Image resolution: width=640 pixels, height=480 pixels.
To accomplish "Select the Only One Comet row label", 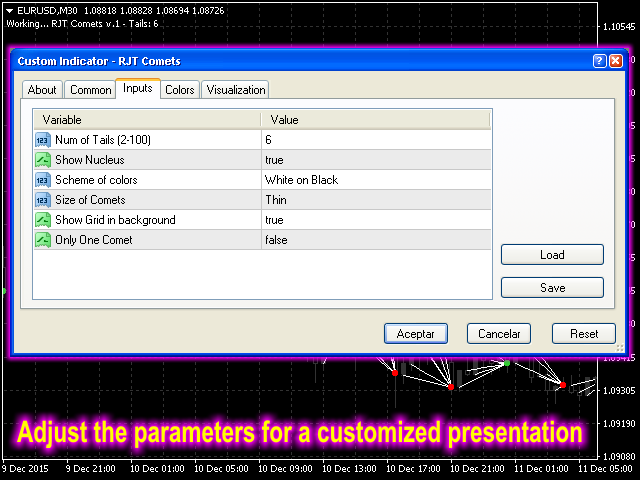I will tap(94, 240).
